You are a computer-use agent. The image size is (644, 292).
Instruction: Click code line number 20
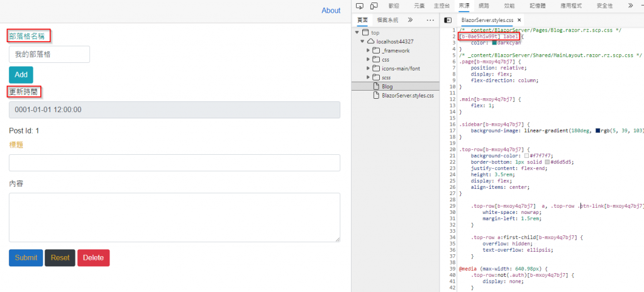tap(452, 149)
